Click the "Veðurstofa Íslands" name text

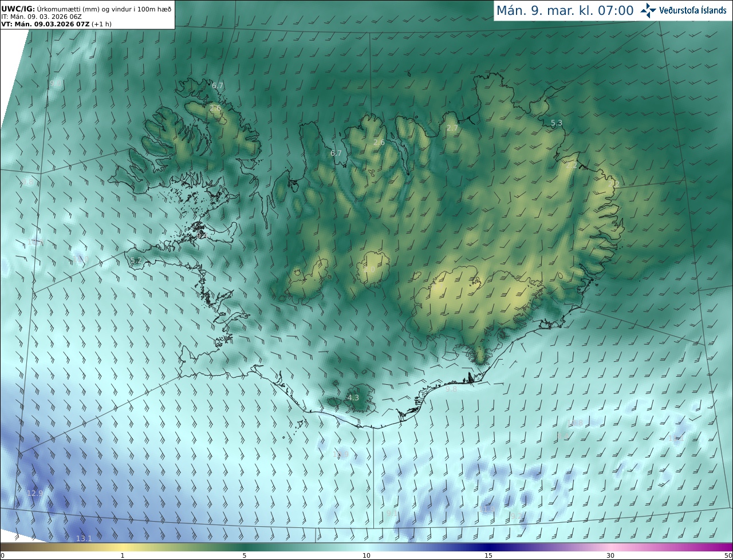point(692,10)
